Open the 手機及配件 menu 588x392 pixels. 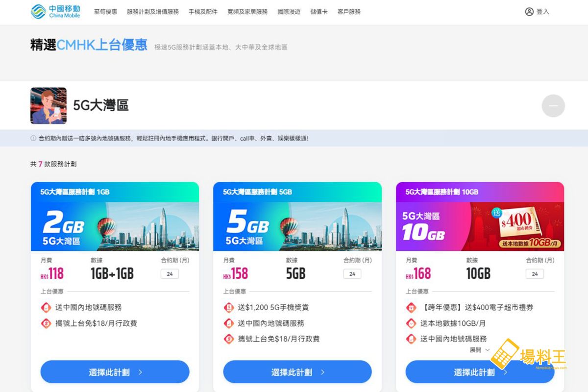pos(203,12)
